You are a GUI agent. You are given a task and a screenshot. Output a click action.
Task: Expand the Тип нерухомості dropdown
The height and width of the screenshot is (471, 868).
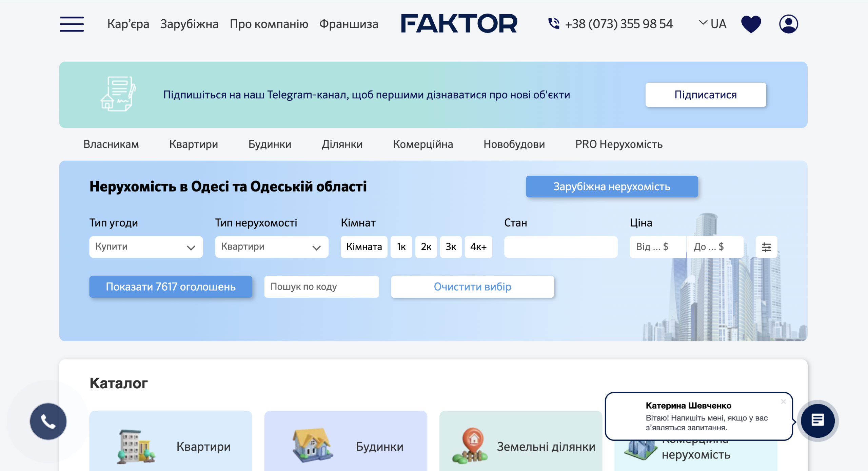pos(271,247)
